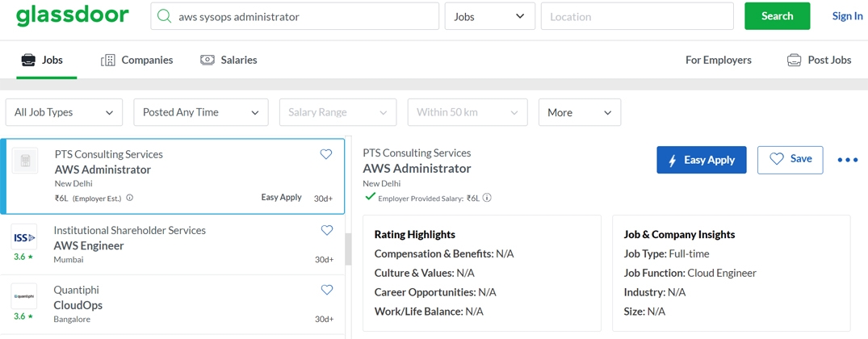Click the keyword search field
Image resolution: width=868 pixels, height=339 pixels.
(x=295, y=17)
